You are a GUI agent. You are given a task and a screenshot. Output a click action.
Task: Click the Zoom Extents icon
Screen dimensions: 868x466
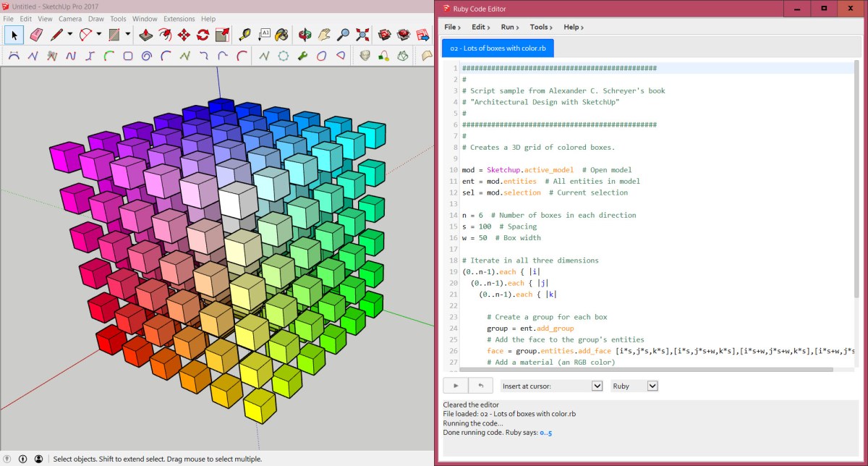pyautogui.click(x=362, y=35)
